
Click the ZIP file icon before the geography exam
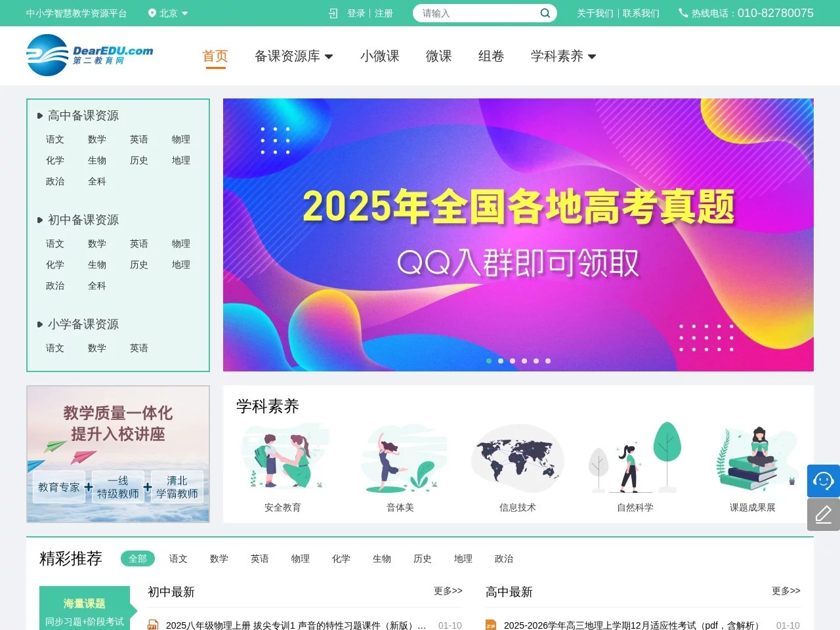pos(490,625)
